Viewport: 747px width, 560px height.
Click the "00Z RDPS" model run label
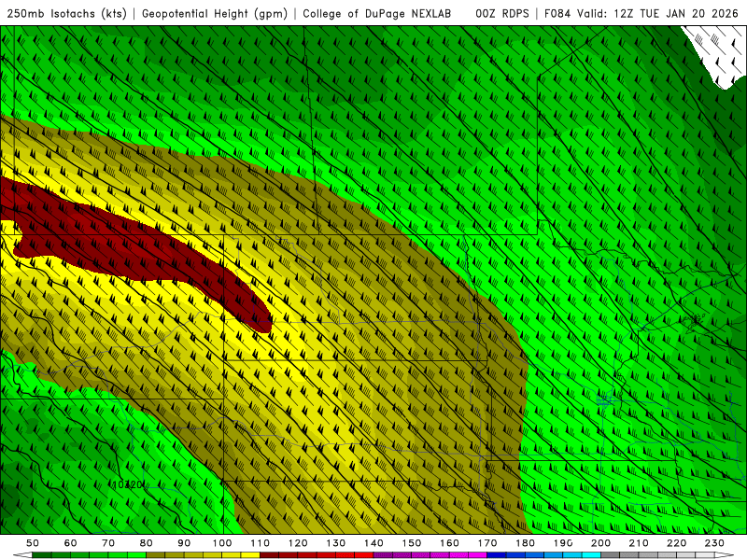502,13
